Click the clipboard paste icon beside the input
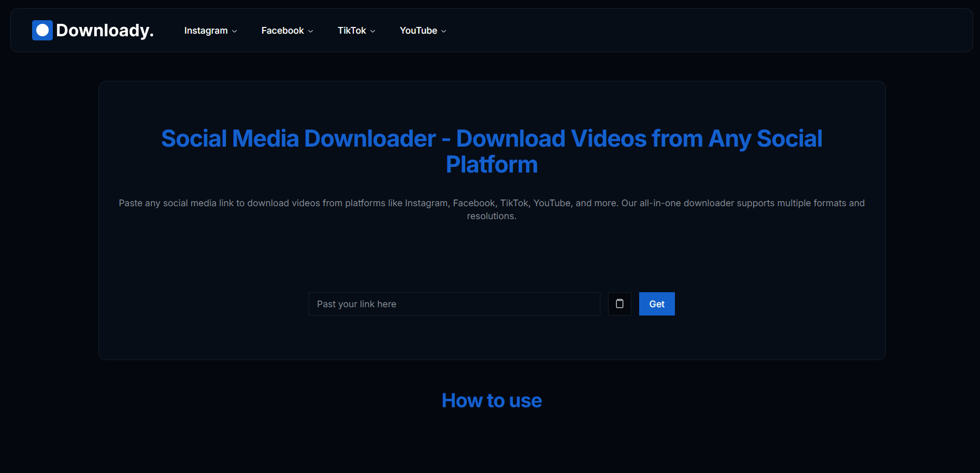The height and width of the screenshot is (473, 980). pyautogui.click(x=619, y=304)
